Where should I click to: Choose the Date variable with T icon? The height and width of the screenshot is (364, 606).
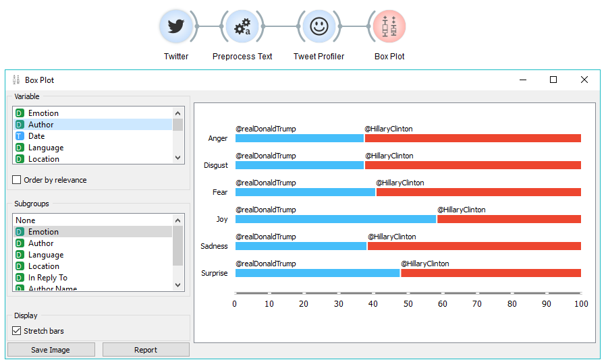pyautogui.click(x=36, y=136)
